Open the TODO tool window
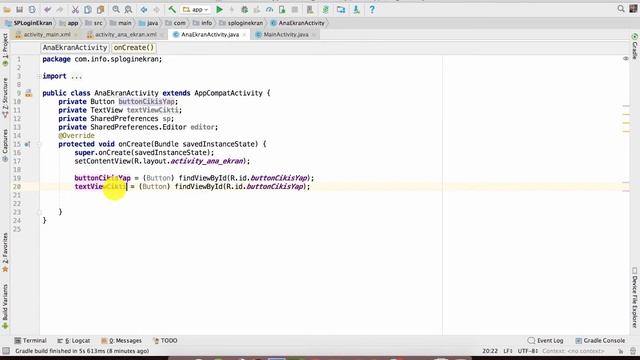 pos(165,340)
